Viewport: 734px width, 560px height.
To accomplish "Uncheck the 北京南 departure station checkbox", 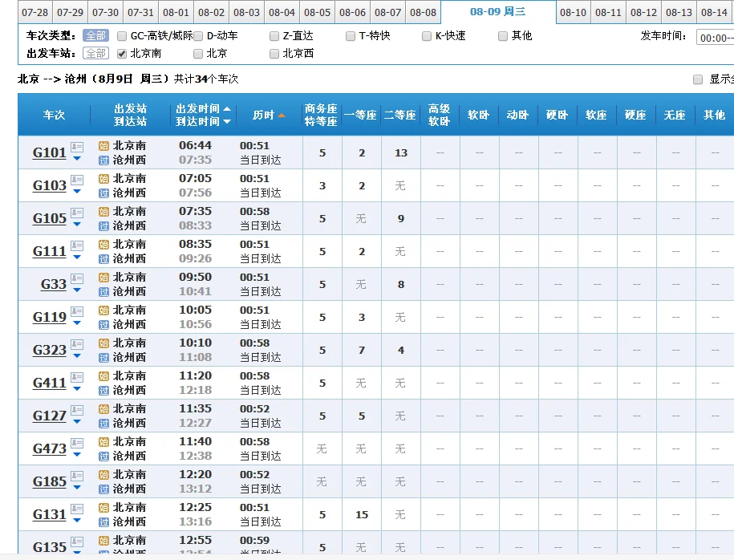I will pos(120,54).
